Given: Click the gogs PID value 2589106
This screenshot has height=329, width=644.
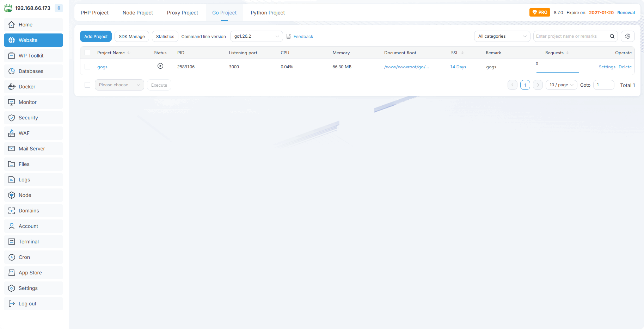Looking at the screenshot, I should [x=186, y=67].
